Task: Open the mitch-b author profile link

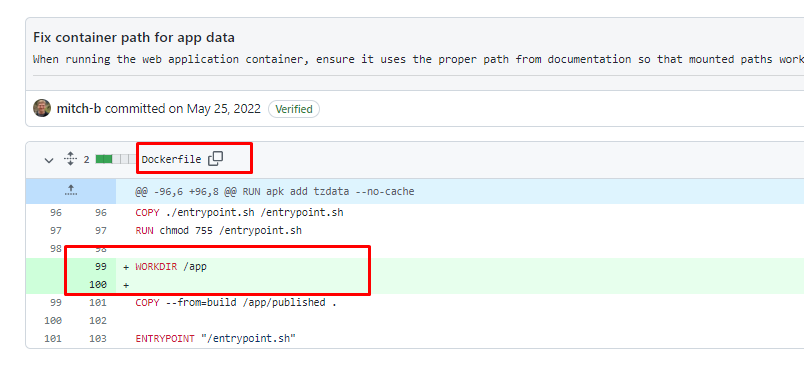Action: point(79,109)
